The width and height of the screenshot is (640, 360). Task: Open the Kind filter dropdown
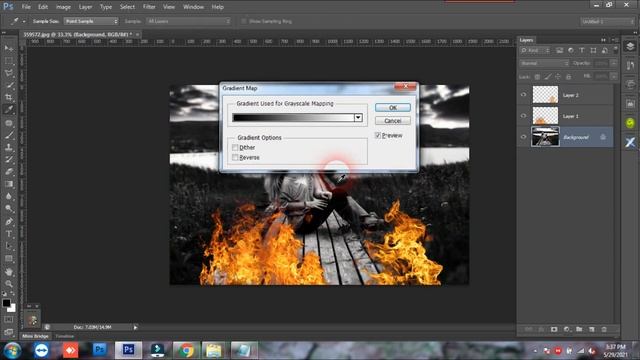click(535, 51)
